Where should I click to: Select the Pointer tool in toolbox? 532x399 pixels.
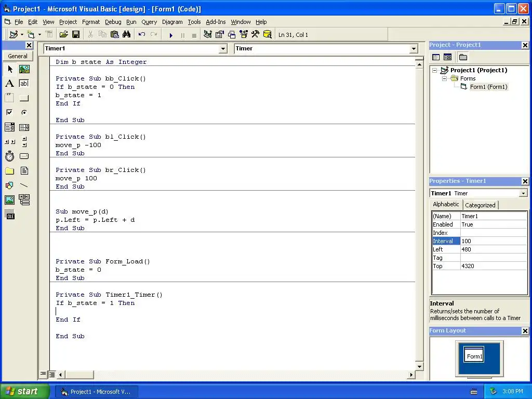[x=10, y=69]
